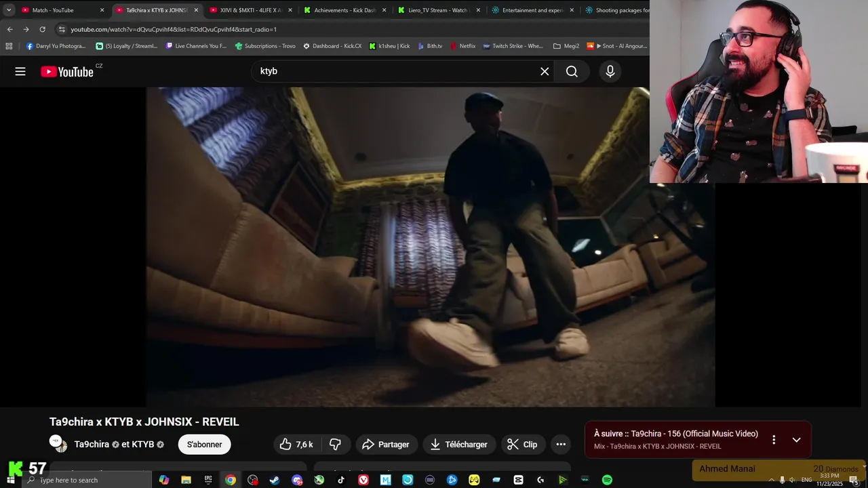Go back using the browser back arrow
This screenshot has width=868, height=488.
9,29
